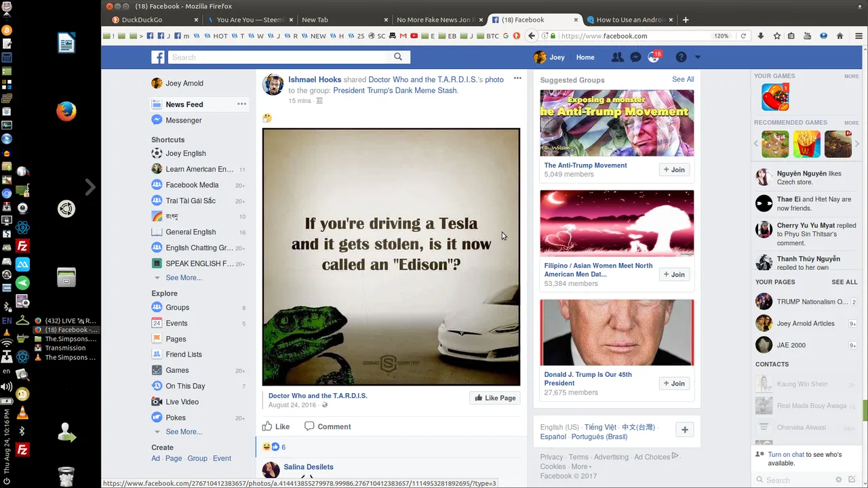Open the Messenger icon in the blue header

pos(635,58)
